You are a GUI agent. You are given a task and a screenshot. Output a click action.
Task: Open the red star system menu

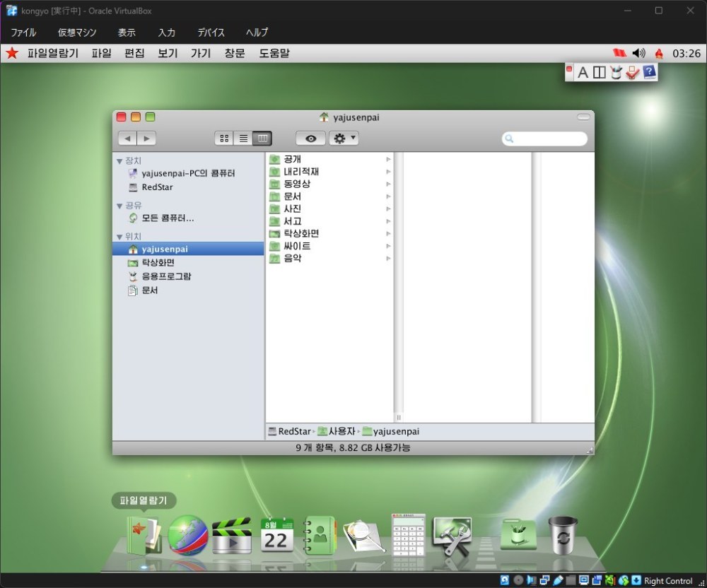(12, 53)
